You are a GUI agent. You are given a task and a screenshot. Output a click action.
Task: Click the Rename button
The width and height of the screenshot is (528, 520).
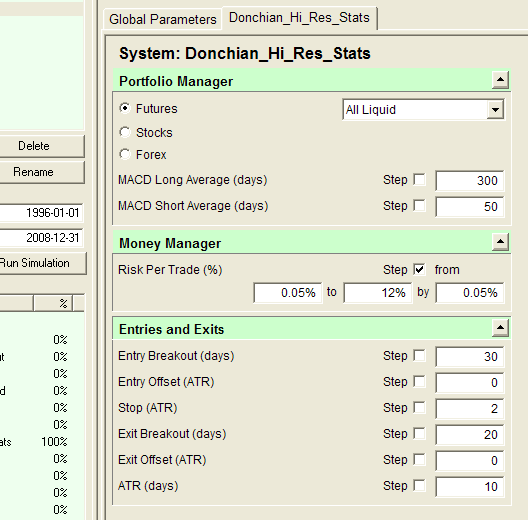click(42, 172)
